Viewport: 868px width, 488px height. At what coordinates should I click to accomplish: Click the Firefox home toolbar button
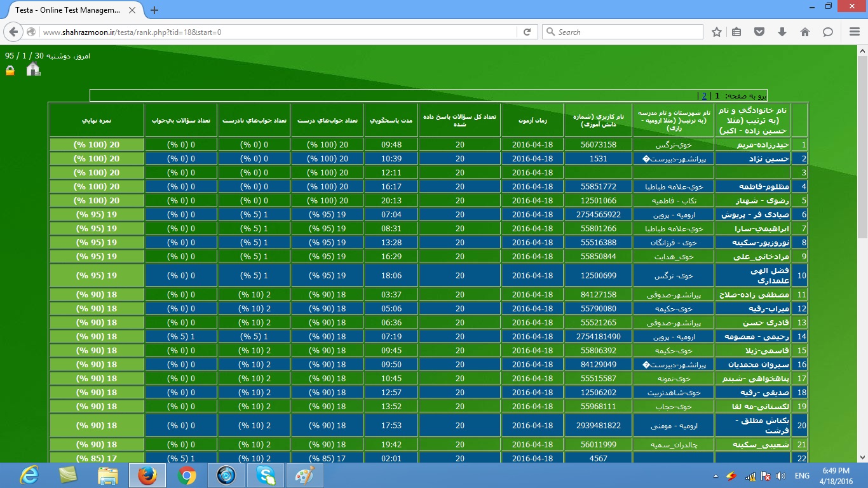coord(804,32)
